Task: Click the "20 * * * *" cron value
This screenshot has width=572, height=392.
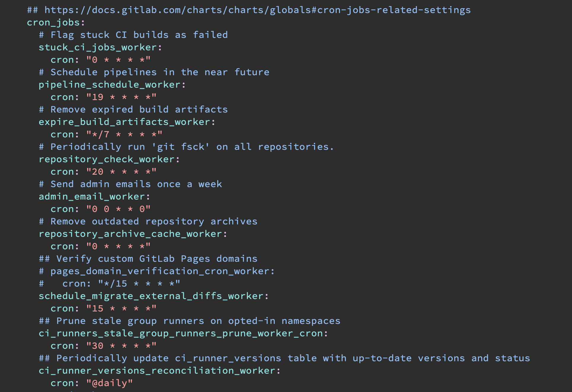Action: (121, 172)
